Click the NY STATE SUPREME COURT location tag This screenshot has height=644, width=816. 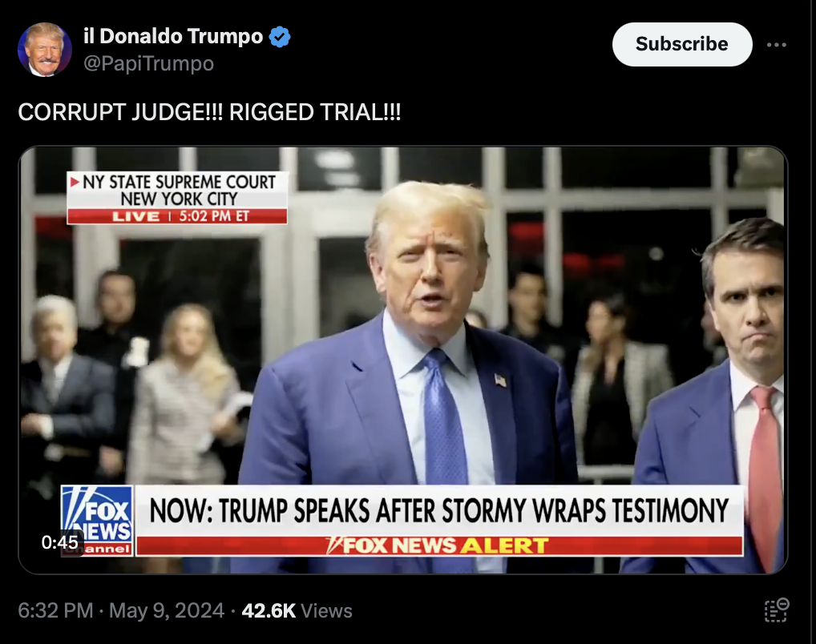click(x=178, y=190)
